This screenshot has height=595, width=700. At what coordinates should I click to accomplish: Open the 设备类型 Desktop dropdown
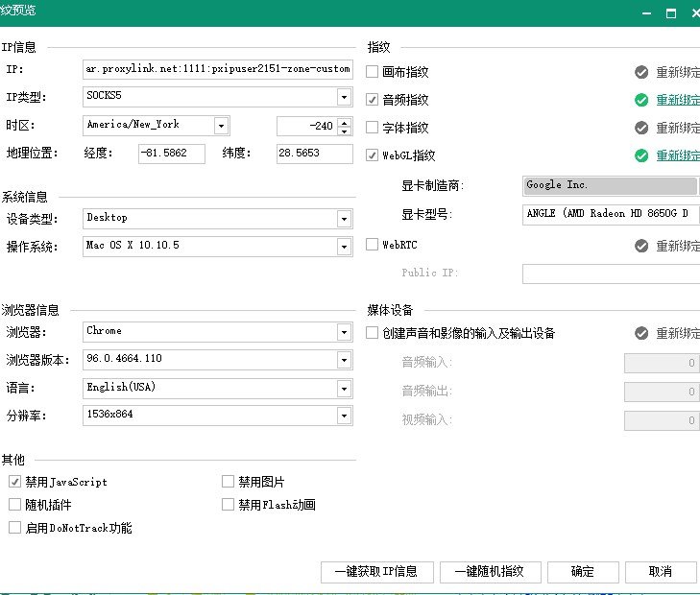tap(344, 219)
